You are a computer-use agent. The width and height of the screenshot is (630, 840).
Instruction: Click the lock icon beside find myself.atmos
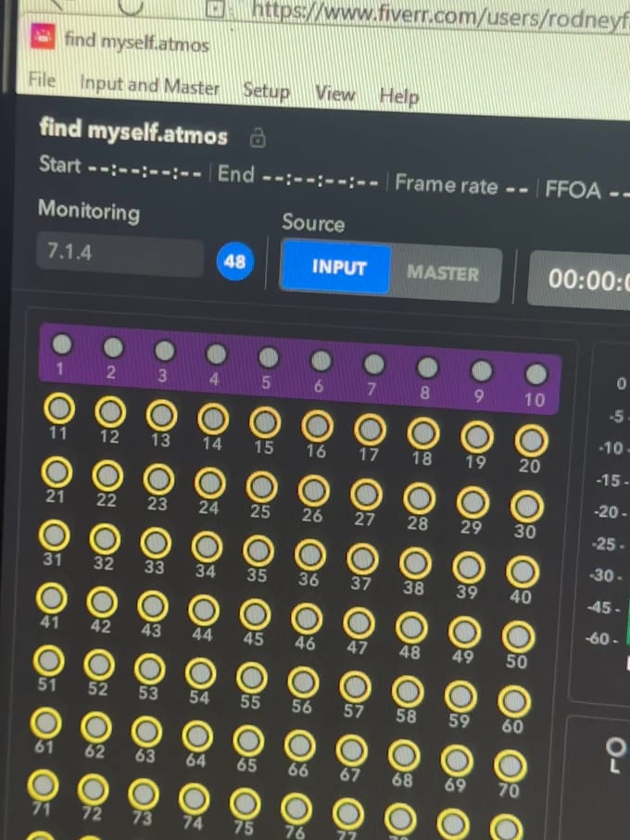coord(258,137)
